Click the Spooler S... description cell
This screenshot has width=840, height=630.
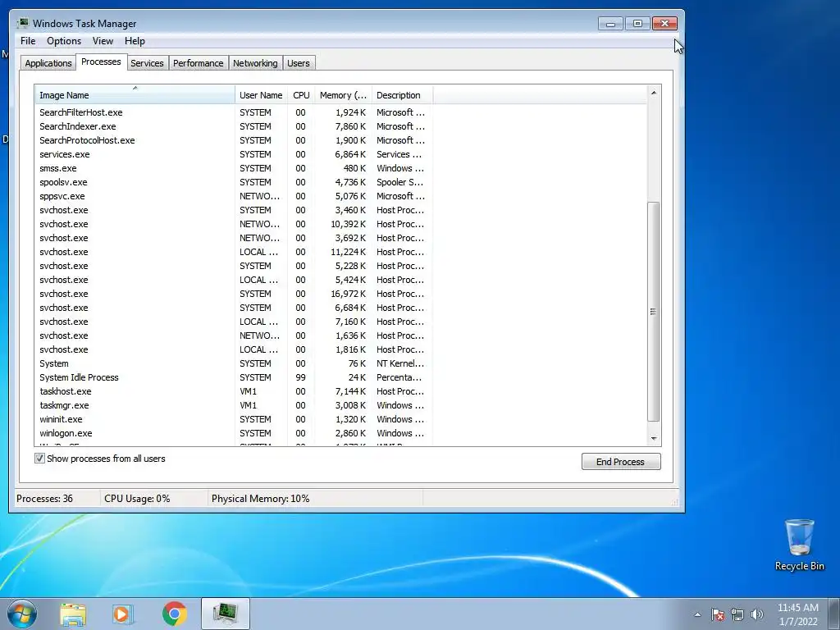(399, 182)
